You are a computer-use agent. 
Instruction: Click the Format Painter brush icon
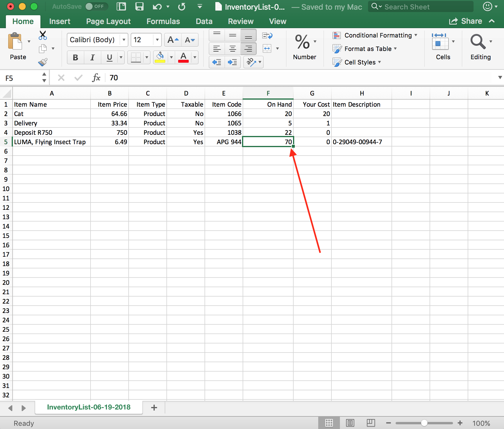pyautogui.click(x=43, y=62)
